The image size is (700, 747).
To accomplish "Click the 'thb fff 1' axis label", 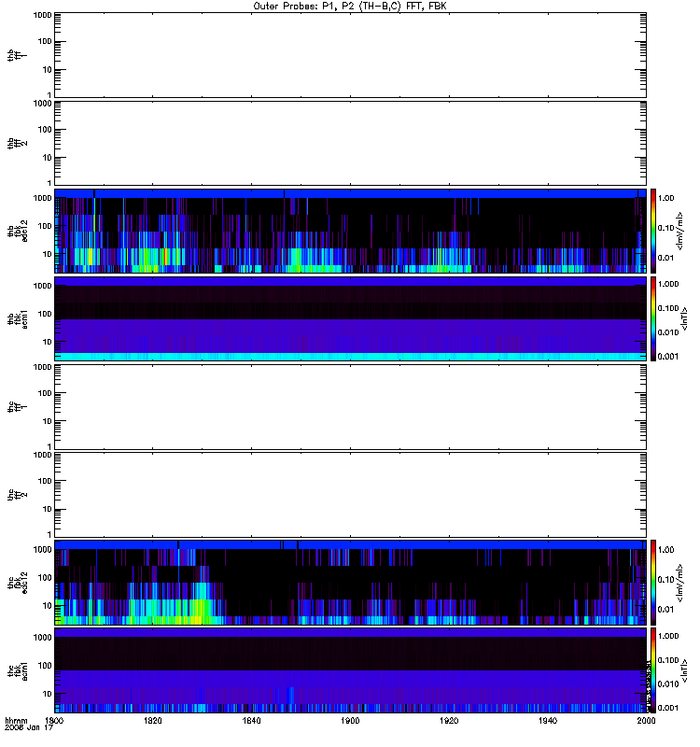I will coord(17,55).
